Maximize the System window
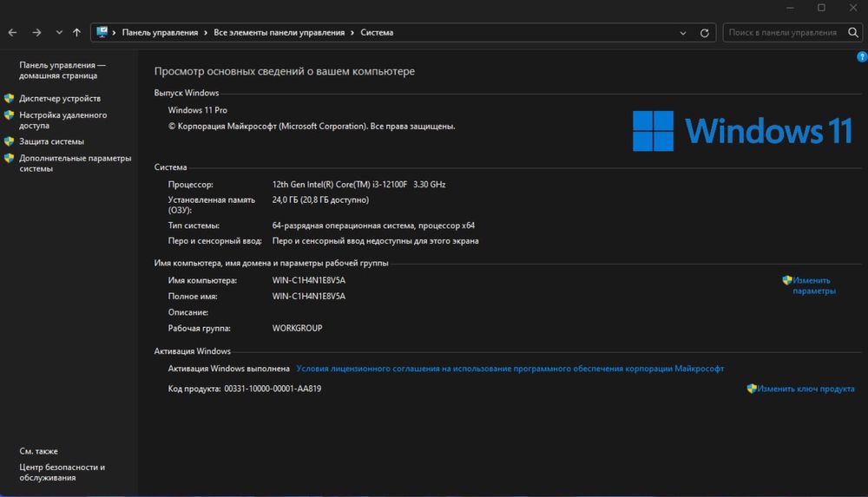The width and height of the screenshot is (868, 497). click(x=821, y=8)
